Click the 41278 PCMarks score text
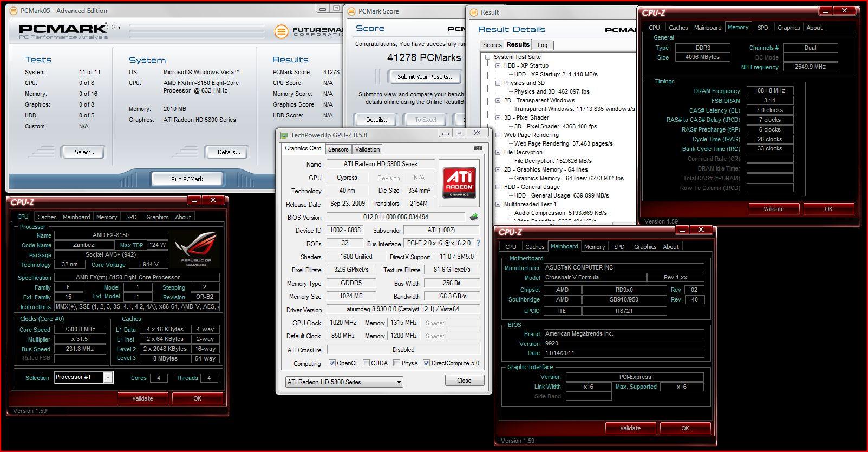Screen dimensions: 868x452 [424, 57]
